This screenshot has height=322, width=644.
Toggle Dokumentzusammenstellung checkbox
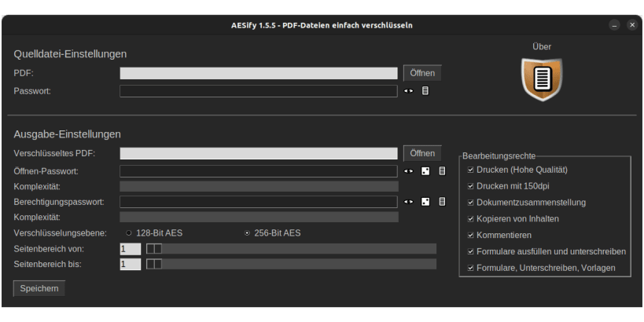pyautogui.click(x=471, y=202)
